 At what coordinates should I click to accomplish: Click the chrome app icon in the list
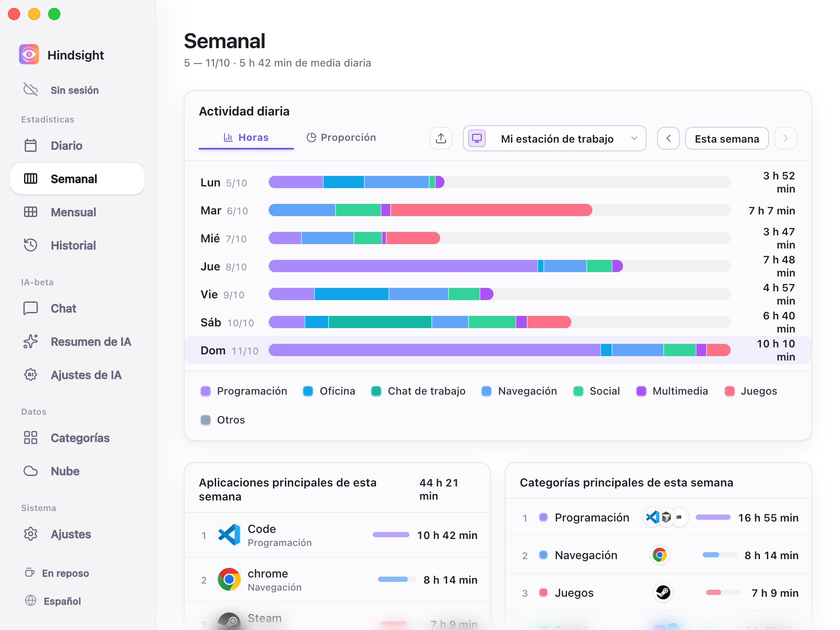coord(229,579)
